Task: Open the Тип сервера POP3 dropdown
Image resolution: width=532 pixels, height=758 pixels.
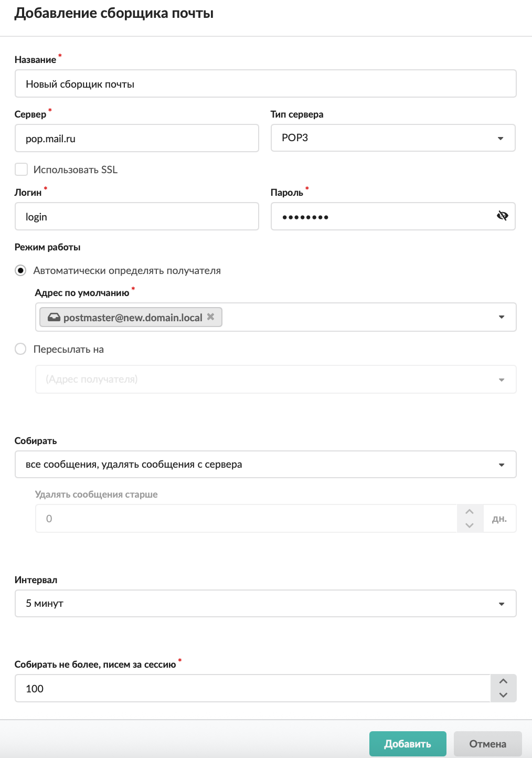Action: pos(393,138)
